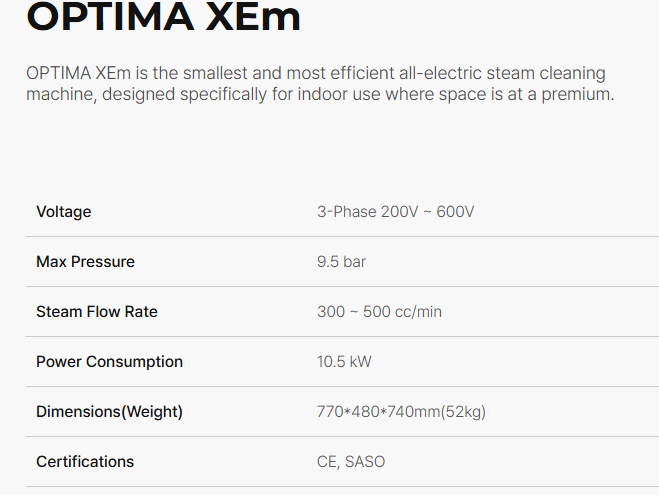The width and height of the screenshot is (659, 495).
Task: Select the Voltage row label
Action: point(63,212)
